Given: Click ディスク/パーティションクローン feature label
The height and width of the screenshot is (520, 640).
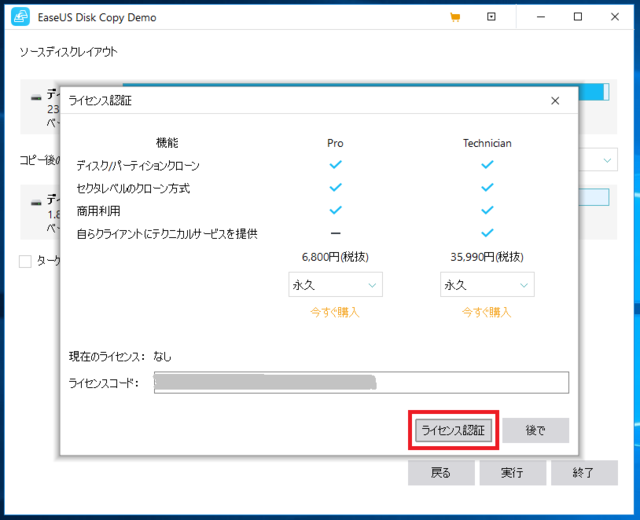Looking at the screenshot, I should [138, 165].
